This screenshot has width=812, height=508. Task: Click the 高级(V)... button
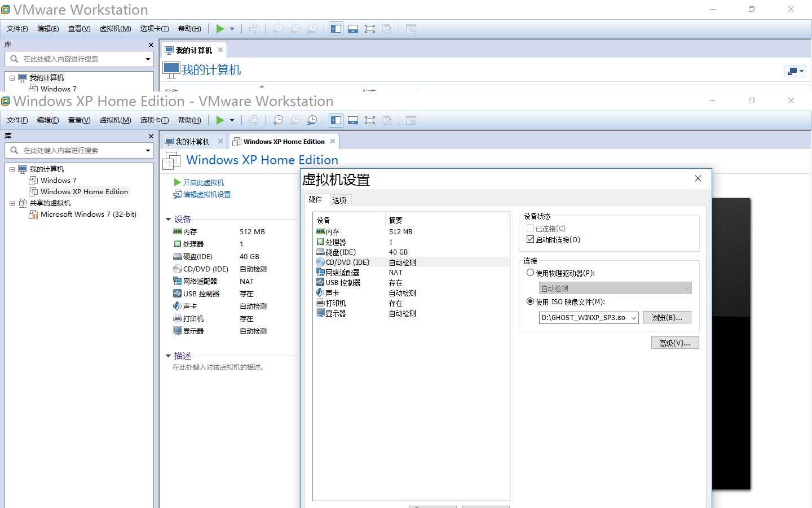[x=675, y=343]
